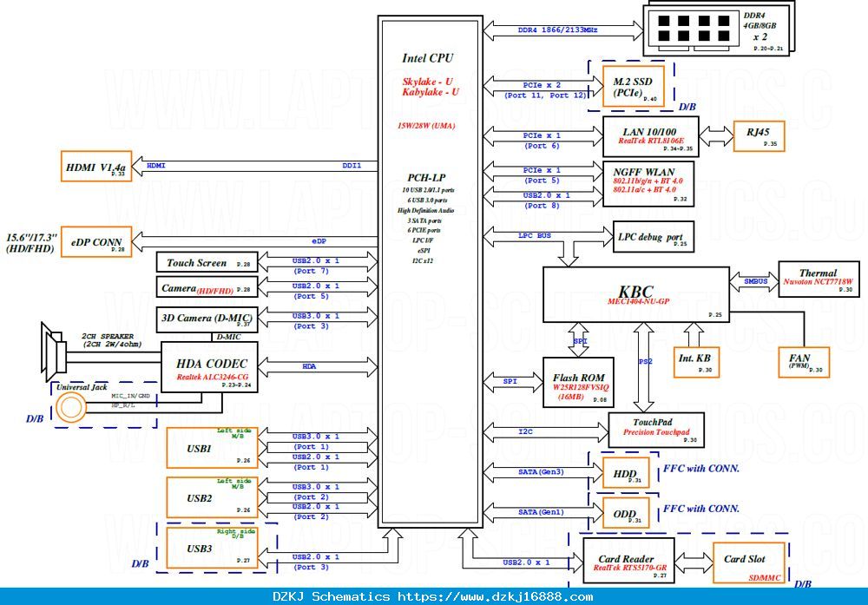
Task: Select the Thermal block
Action: tap(819, 279)
